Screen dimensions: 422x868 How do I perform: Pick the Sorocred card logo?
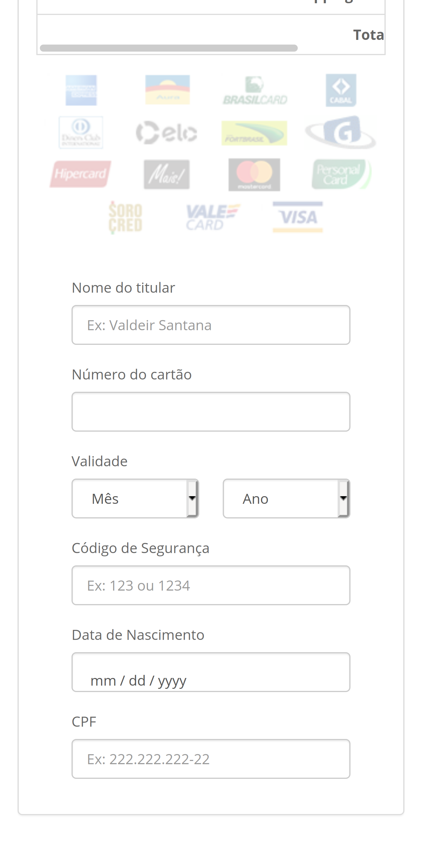[125, 217]
